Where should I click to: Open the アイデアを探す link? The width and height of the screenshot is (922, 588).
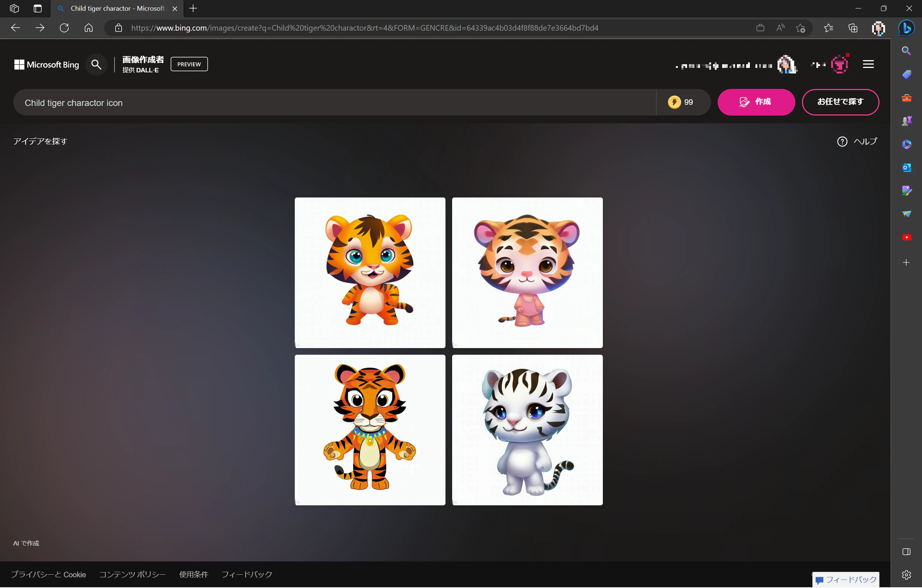(40, 141)
